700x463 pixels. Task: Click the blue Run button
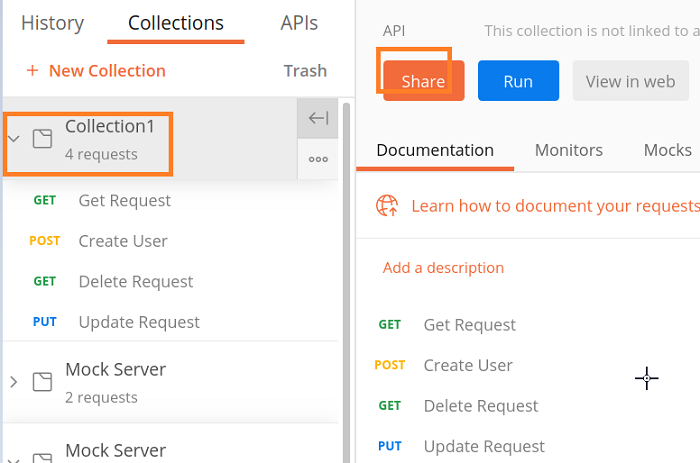(x=517, y=81)
